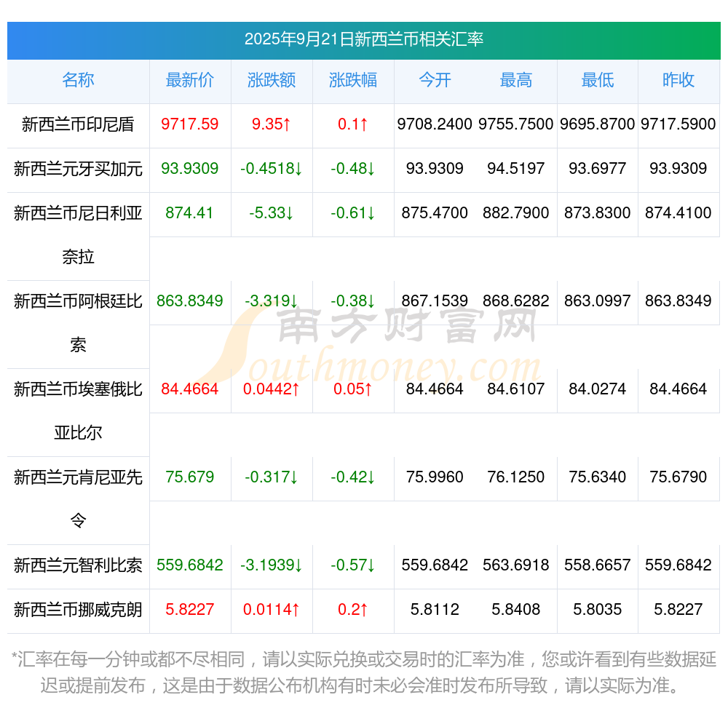Click change percent -0.48↓
This screenshot has width=728, height=708.
[353, 168]
